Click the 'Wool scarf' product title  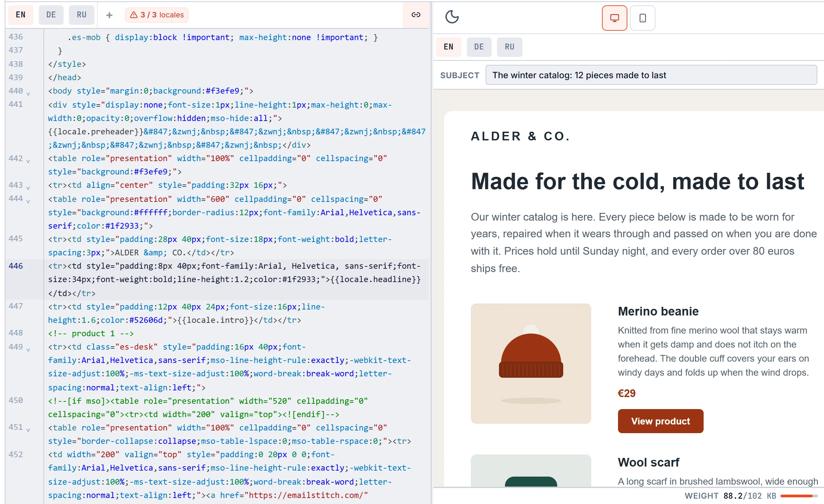pyautogui.click(x=648, y=463)
